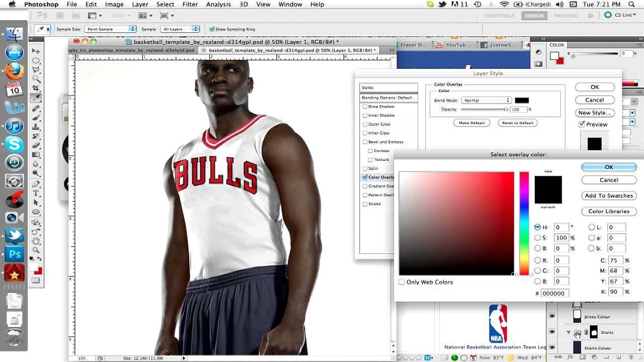Open the Sample All Layers dropdown
644x362 pixels.
pyautogui.click(x=181, y=29)
